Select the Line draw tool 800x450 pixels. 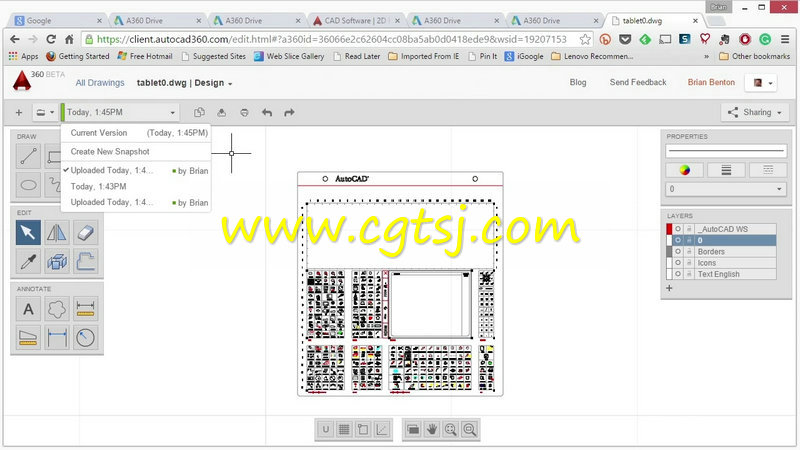(28, 156)
